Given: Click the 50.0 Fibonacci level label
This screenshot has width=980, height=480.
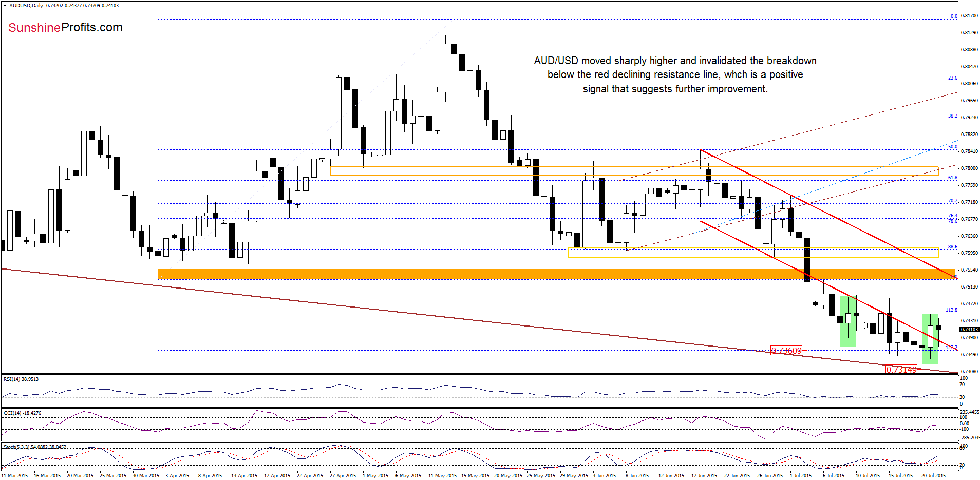Looking at the screenshot, I should click(x=953, y=147).
